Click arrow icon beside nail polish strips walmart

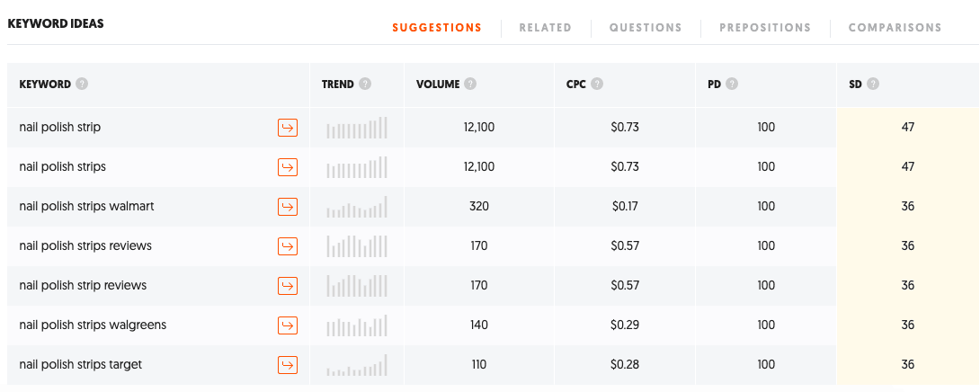[x=288, y=207]
